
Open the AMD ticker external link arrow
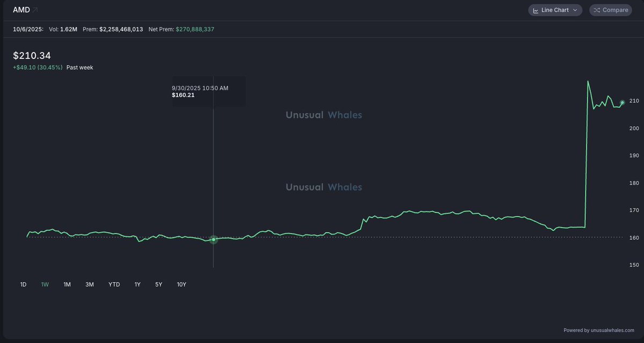(35, 10)
